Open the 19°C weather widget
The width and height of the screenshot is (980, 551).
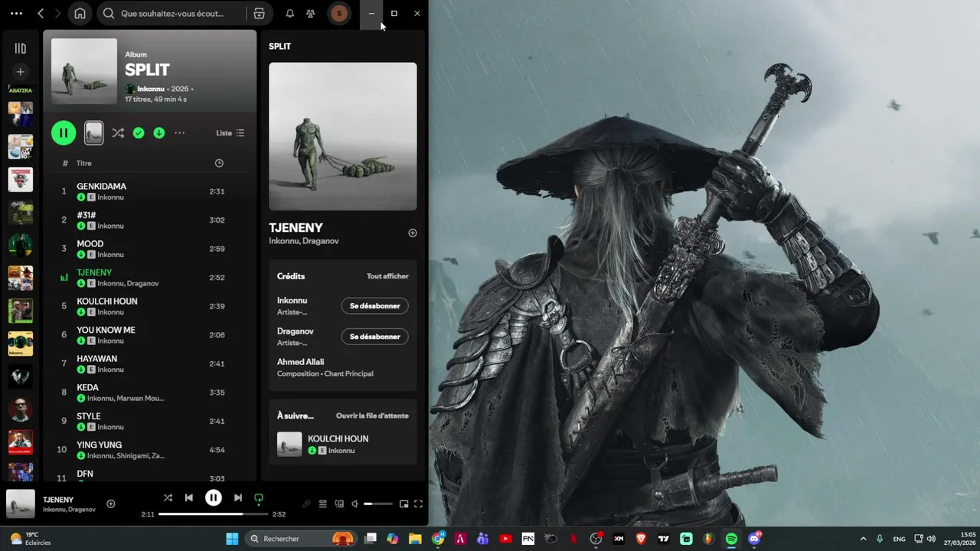tap(31, 539)
